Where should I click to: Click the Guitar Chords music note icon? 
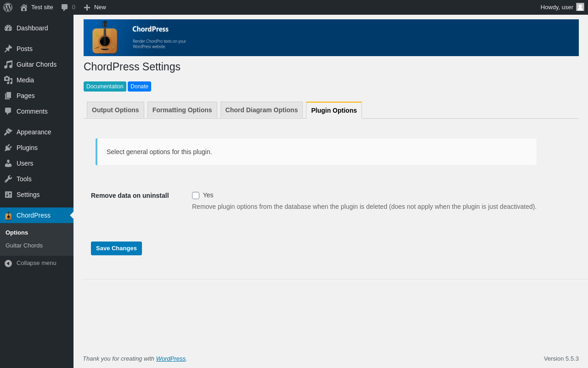8,64
